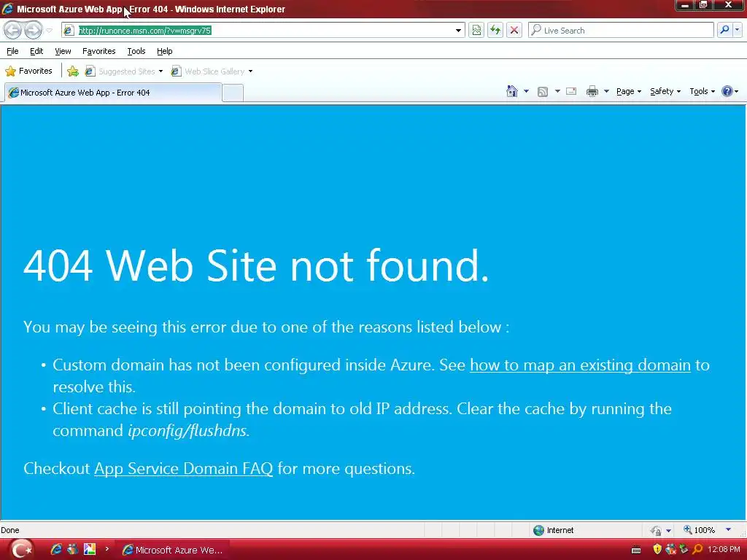Open Suggested Sites on favorites bar
The height and width of the screenshot is (560, 747).
[120, 71]
